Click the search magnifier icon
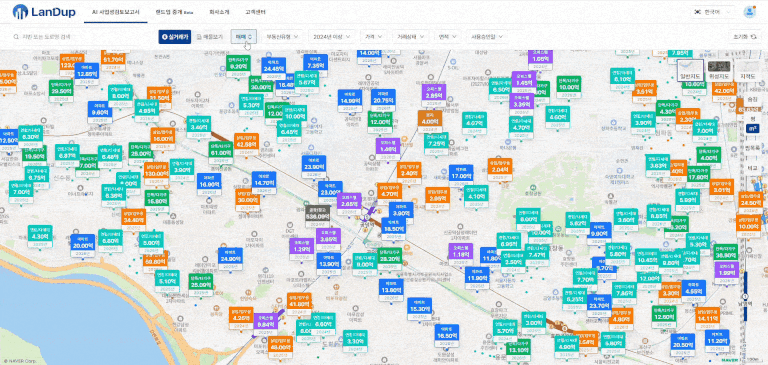Image resolution: width=768 pixels, height=365 pixels. [x=16, y=37]
